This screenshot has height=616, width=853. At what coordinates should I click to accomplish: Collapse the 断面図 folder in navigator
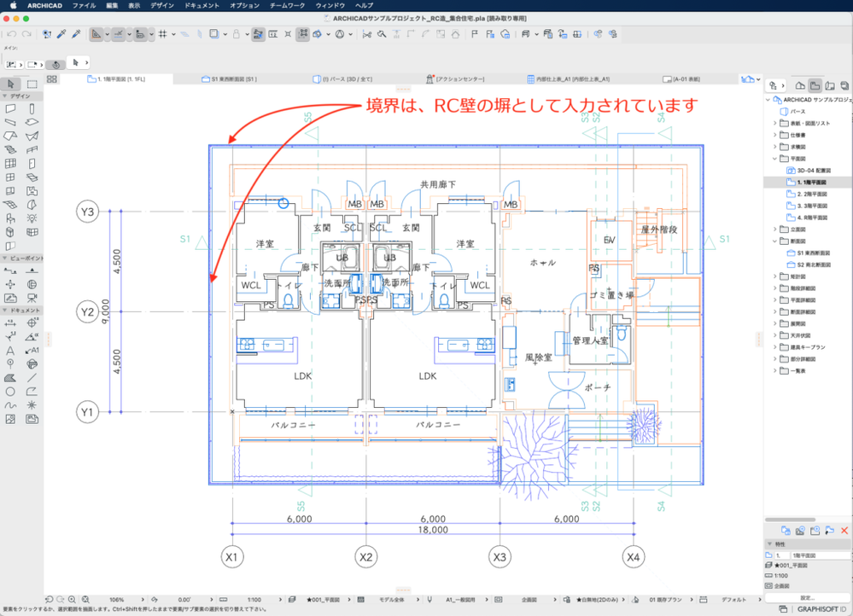pyautogui.click(x=774, y=241)
